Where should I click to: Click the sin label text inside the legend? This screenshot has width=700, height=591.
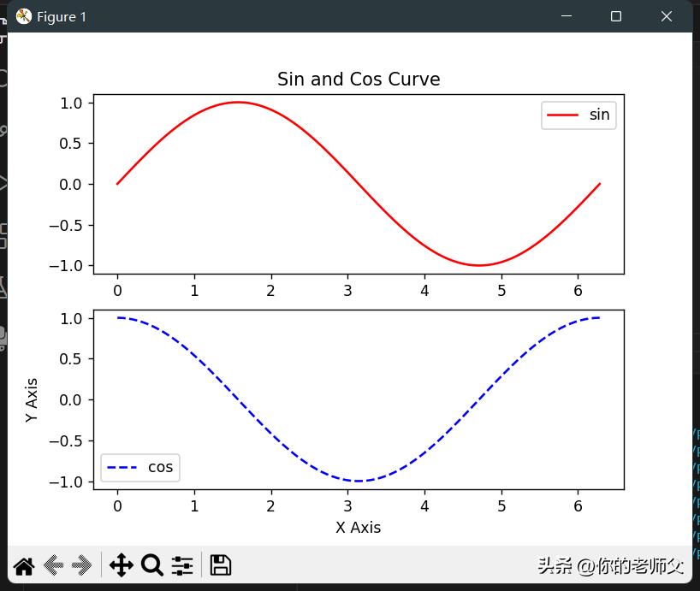(x=599, y=115)
